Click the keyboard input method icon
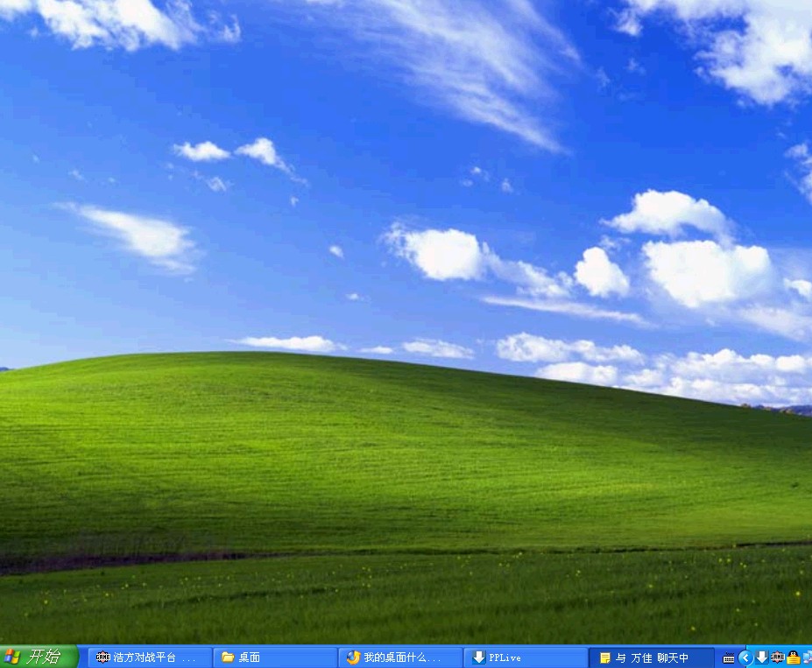The width and height of the screenshot is (812, 668). pos(729,658)
